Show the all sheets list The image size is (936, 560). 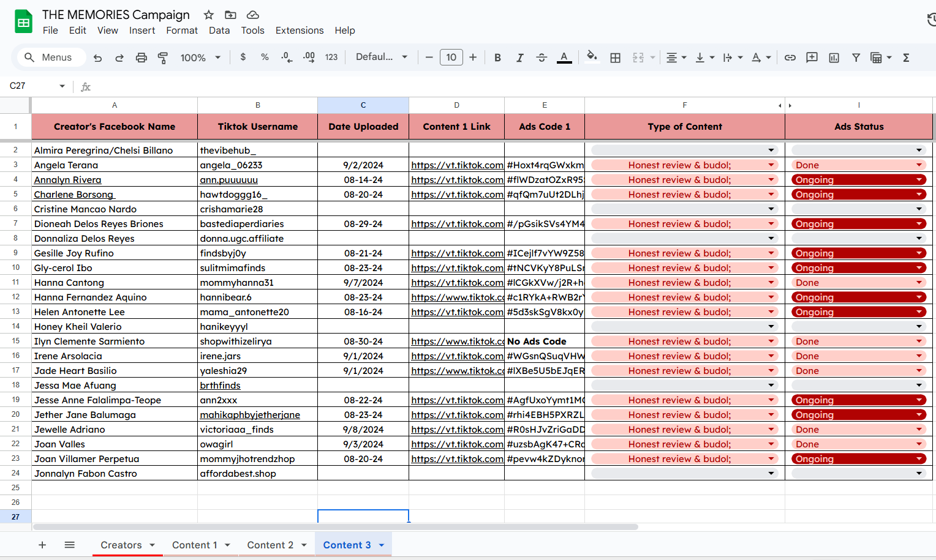70,545
